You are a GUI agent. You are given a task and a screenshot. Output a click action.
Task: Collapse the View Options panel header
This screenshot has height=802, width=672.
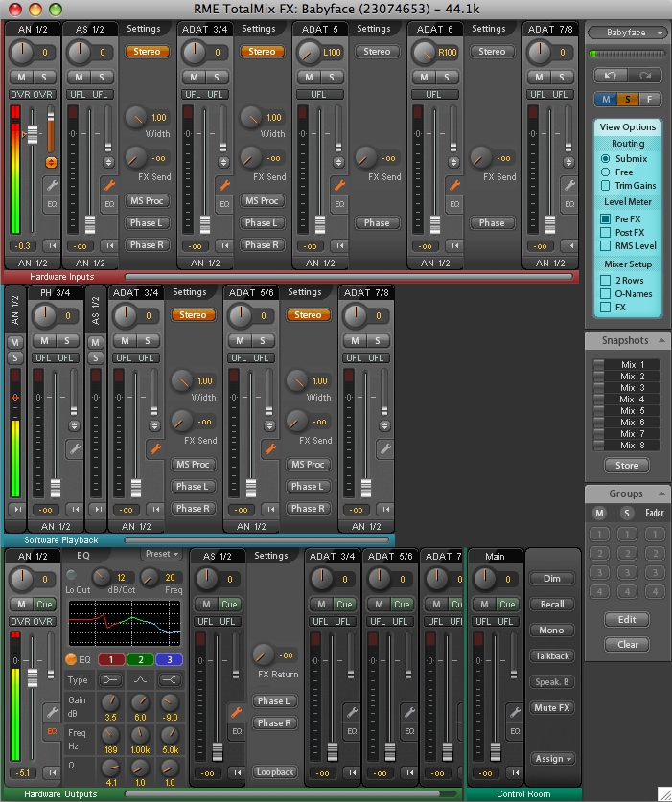click(628, 126)
